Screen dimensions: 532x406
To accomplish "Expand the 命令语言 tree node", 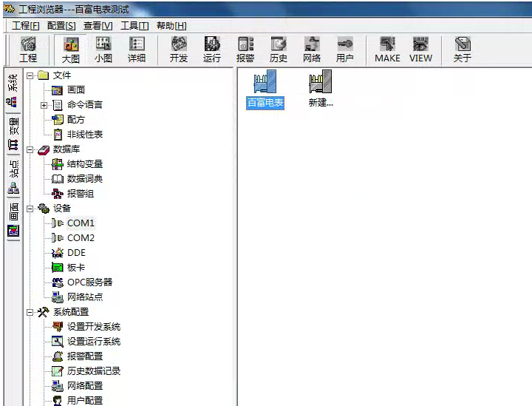I will 44,105.
